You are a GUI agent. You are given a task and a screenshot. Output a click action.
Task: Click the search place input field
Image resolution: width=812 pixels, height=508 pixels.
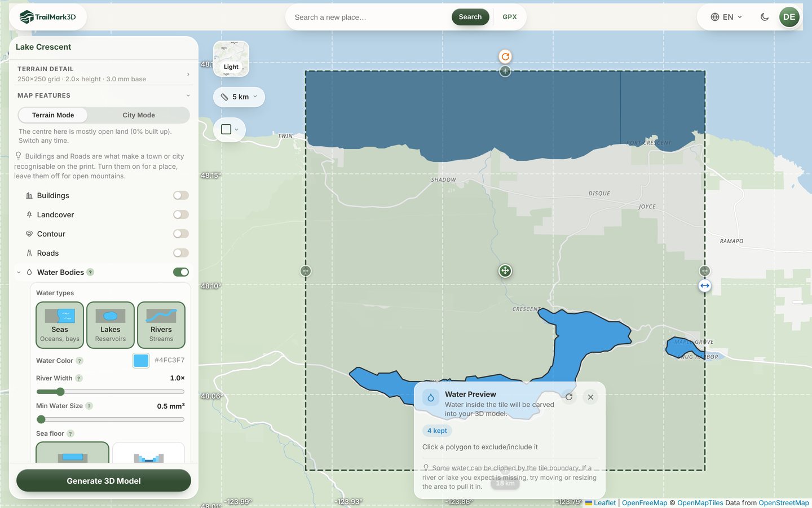[369, 17]
